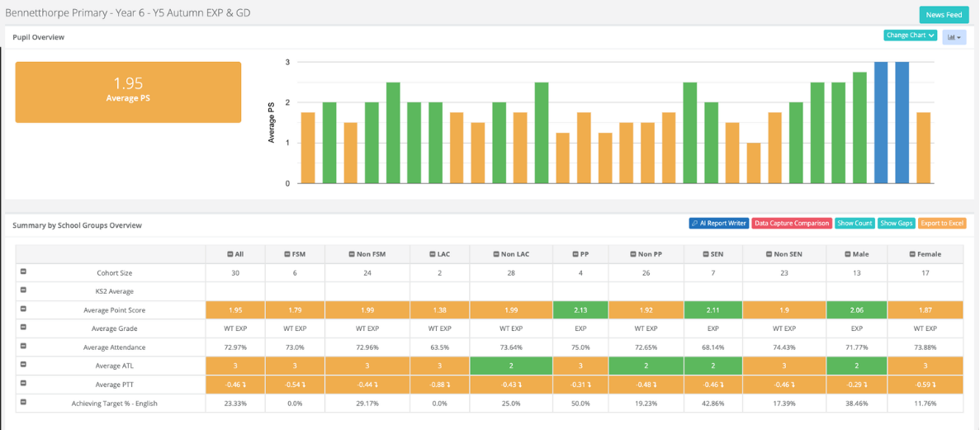Screen dimensions: 980x430
Task: Select SEN Average Point Score cell 2.11
Action: click(712, 310)
